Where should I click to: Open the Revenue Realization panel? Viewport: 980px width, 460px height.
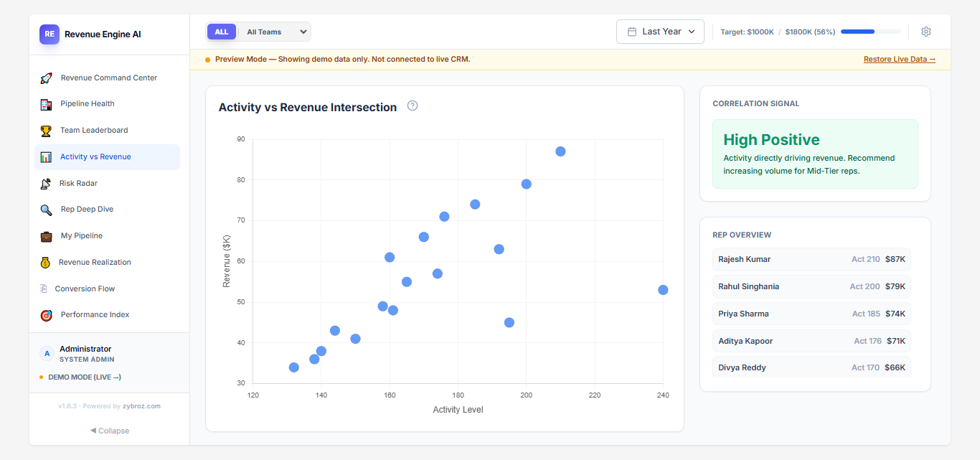(93, 262)
